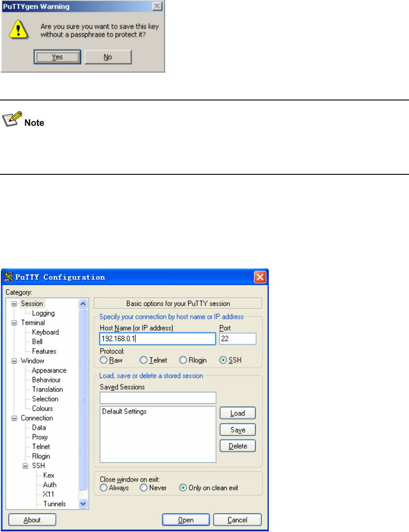Select the Connection category
Image resolution: width=409 pixels, height=532 pixels.
click(37, 418)
